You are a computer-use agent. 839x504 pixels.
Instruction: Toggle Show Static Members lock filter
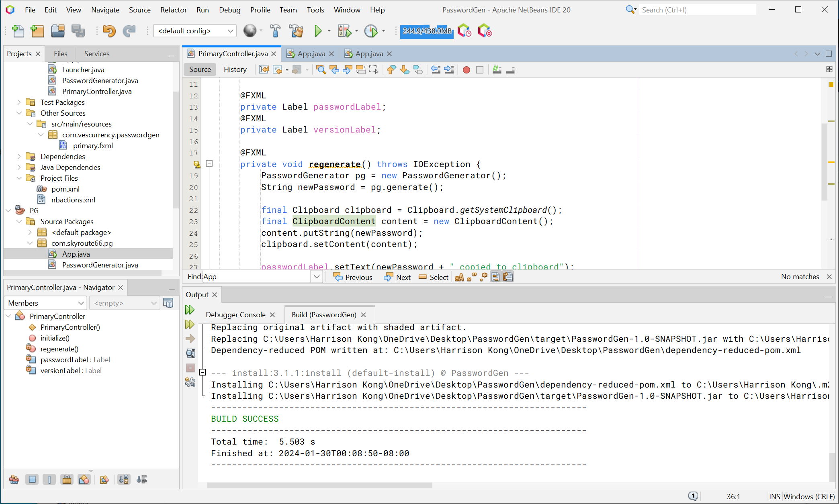(67, 479)
